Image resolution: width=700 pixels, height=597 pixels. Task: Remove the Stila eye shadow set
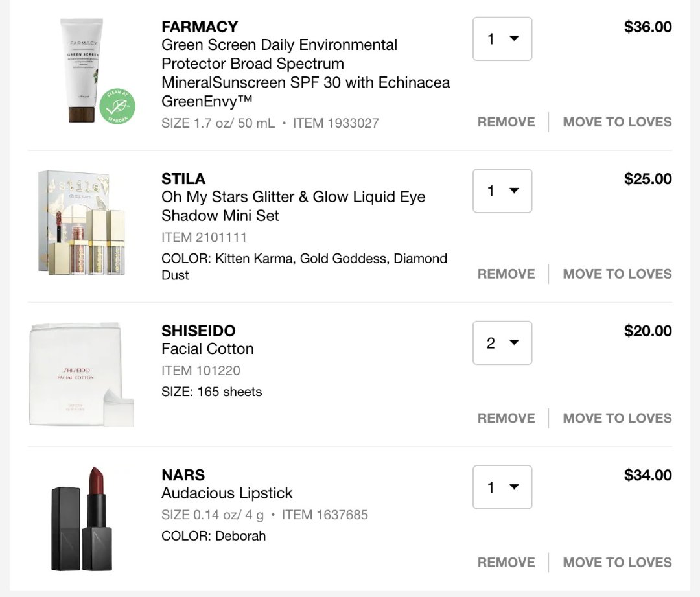click(x=506, y=274)
